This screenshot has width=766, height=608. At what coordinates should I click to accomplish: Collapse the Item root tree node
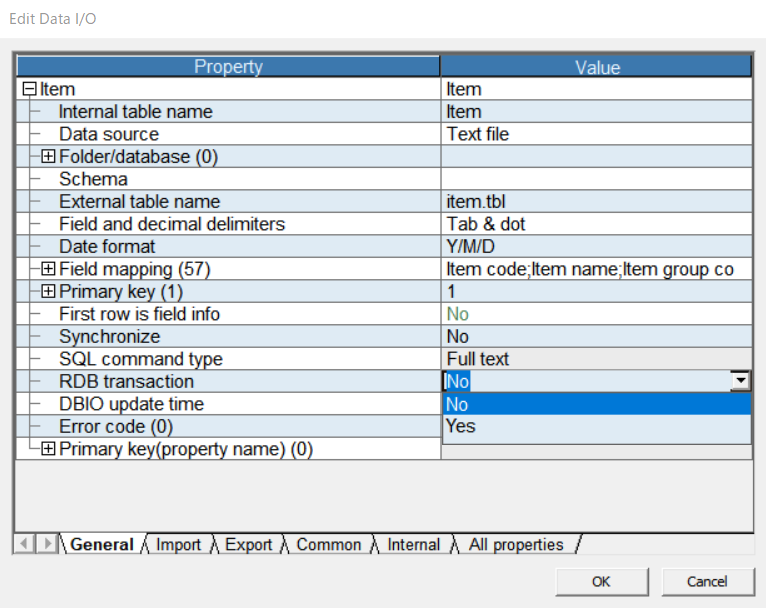pyautogui.click(x=29, y=90)
